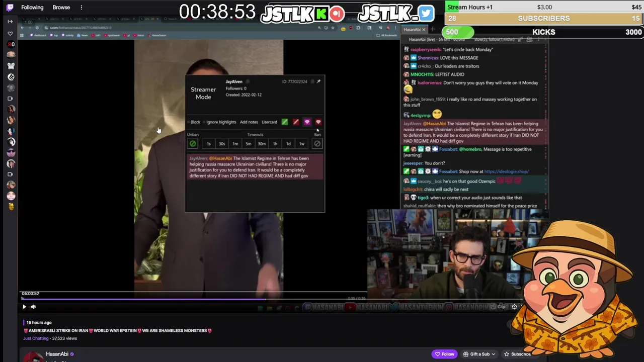
Task: Apply the 5m timeout
Action: [x=249, y=144]
